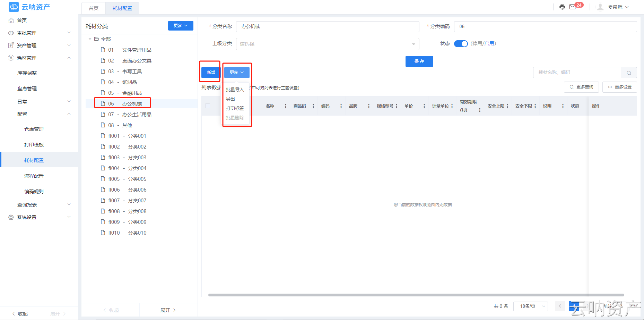Open the 更多 dropdown beside 新增

237,73
